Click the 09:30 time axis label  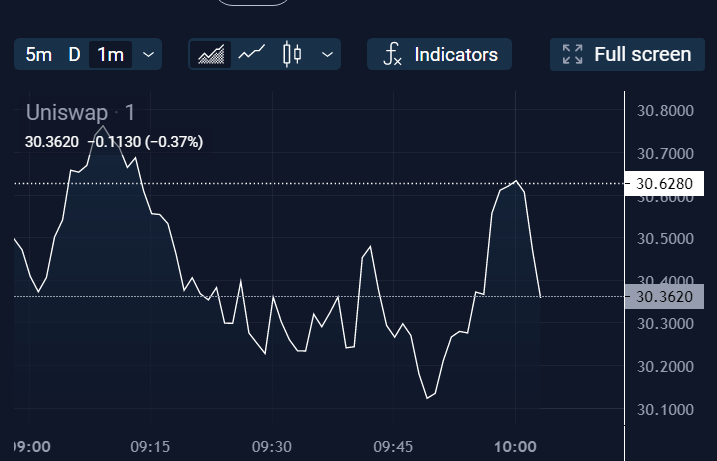tap(272, 446)
